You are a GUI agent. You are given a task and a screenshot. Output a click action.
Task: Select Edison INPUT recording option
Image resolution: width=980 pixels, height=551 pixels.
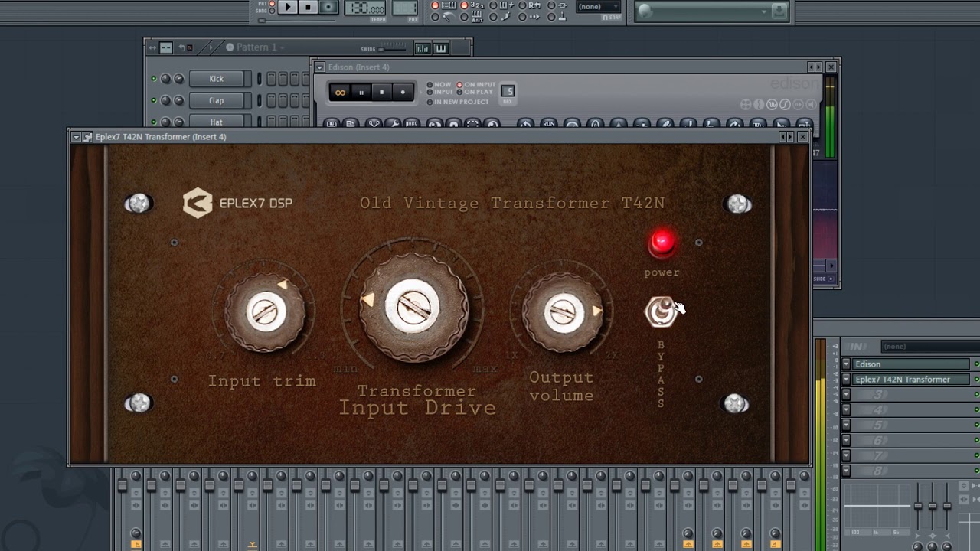(x=441, y=92)
